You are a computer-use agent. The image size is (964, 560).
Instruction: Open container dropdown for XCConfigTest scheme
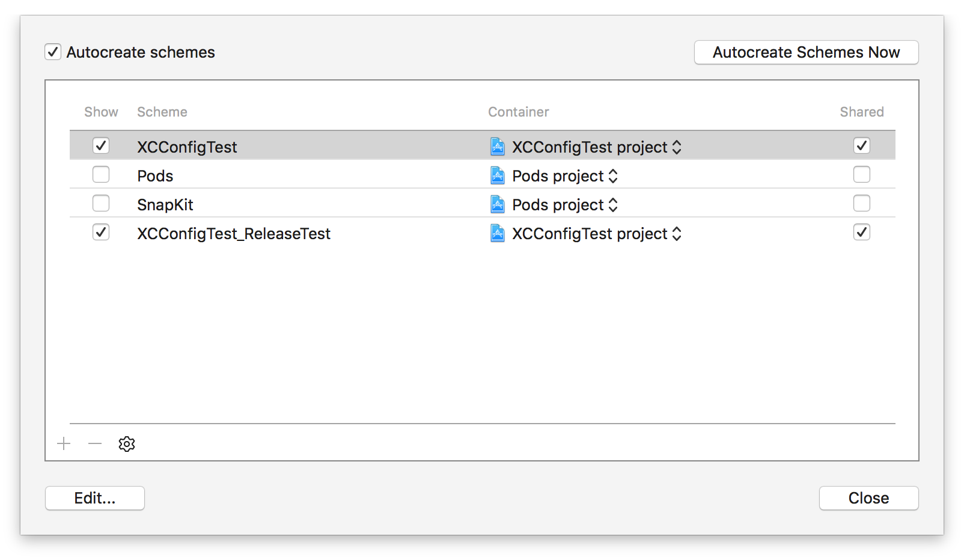(597, 147)
